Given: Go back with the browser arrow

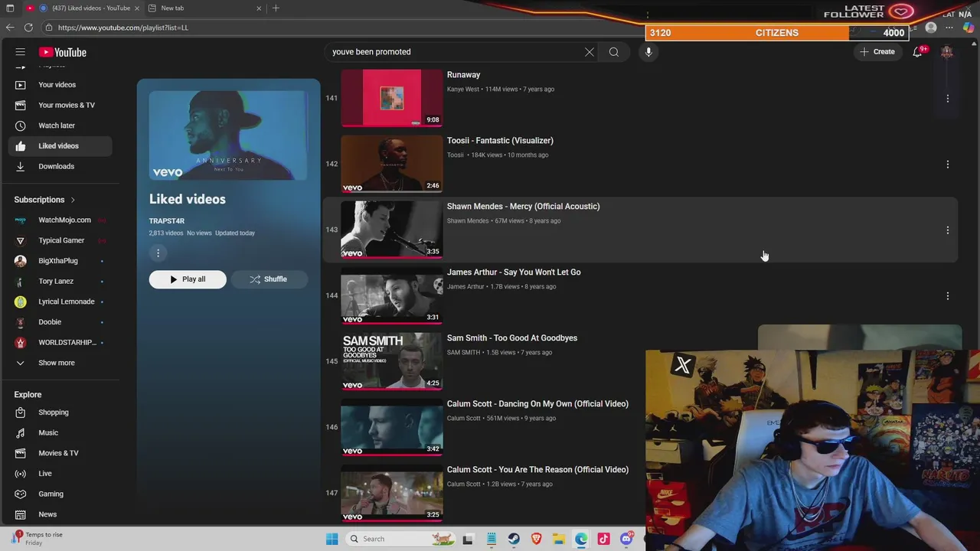Looking at the screenshot, I should (x=10, y=28).
